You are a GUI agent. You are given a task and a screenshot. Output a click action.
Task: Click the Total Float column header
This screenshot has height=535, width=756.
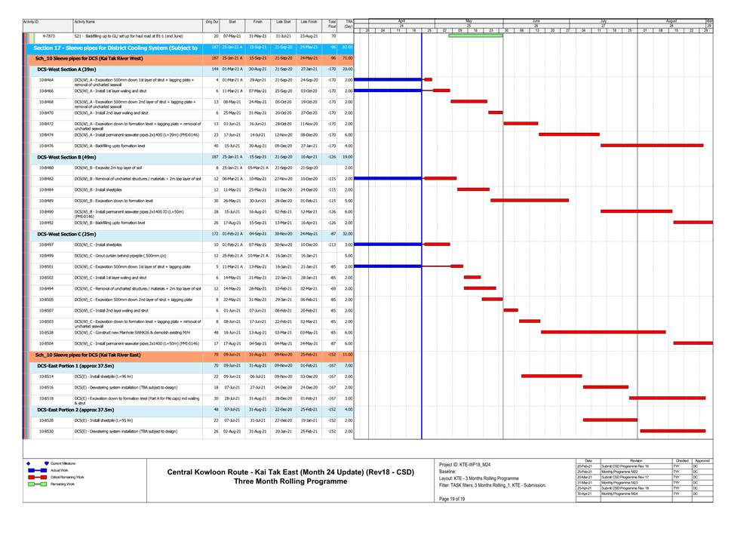click(332, 25)
